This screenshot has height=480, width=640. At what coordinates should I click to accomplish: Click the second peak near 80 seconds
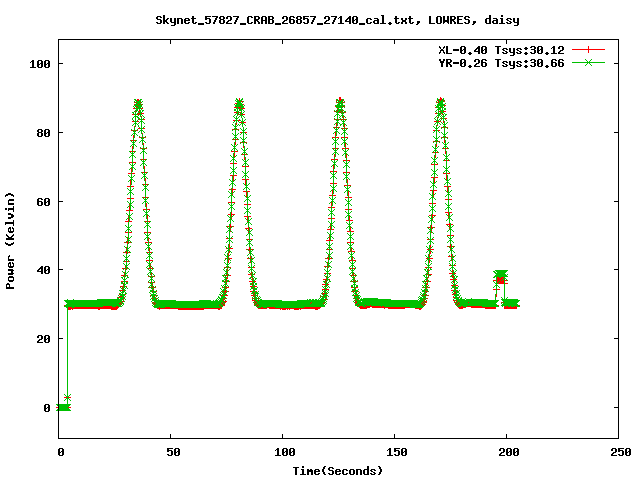point(239,104)
